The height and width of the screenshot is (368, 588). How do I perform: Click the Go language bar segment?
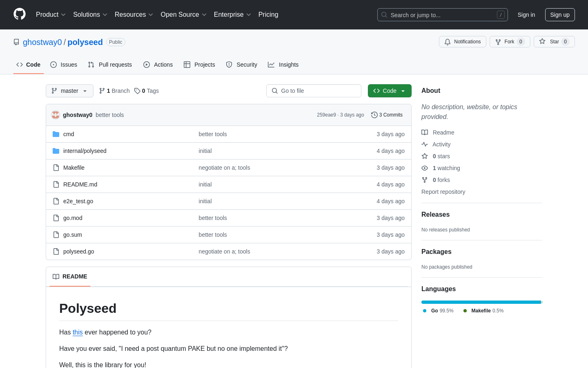pyautogui.click(x=481, y=302)
